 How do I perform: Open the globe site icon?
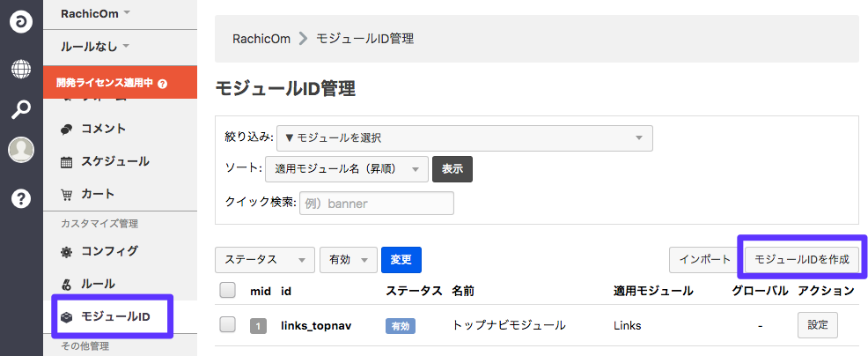(21, 69)
